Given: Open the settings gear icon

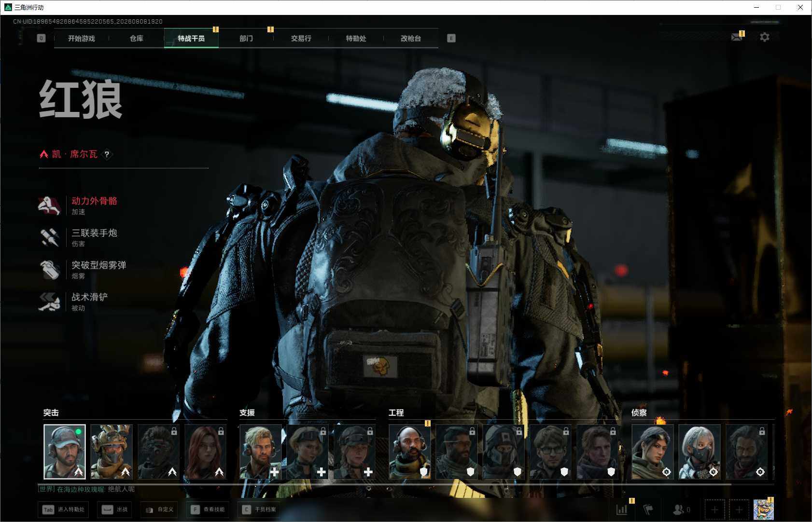Looking at the screenshot, I should [765, 37].
